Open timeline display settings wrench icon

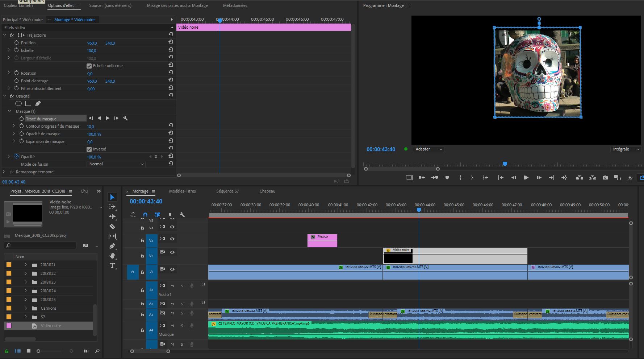tap(182, 215)
